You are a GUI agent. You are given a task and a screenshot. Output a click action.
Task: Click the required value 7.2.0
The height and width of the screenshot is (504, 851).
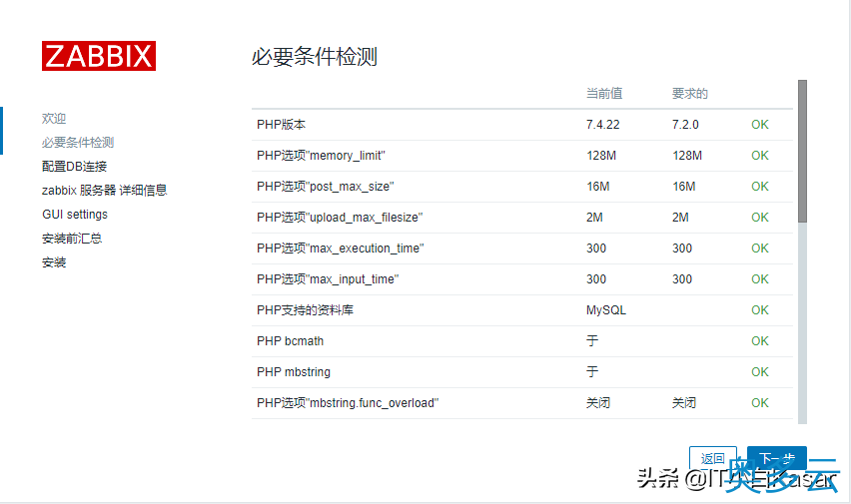(685, 124)
